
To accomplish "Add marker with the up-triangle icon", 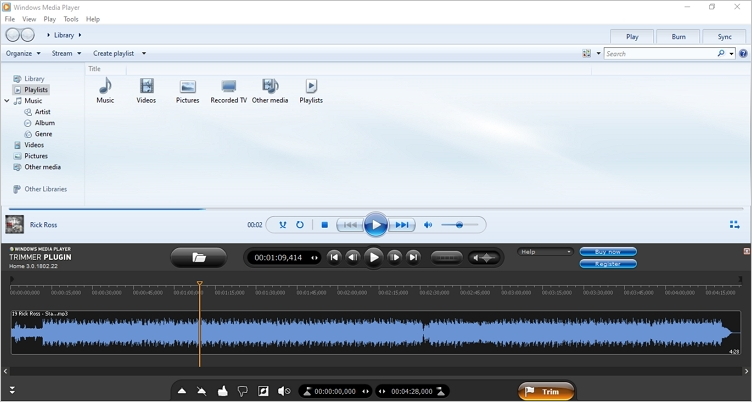I will [x=182, y=391].
